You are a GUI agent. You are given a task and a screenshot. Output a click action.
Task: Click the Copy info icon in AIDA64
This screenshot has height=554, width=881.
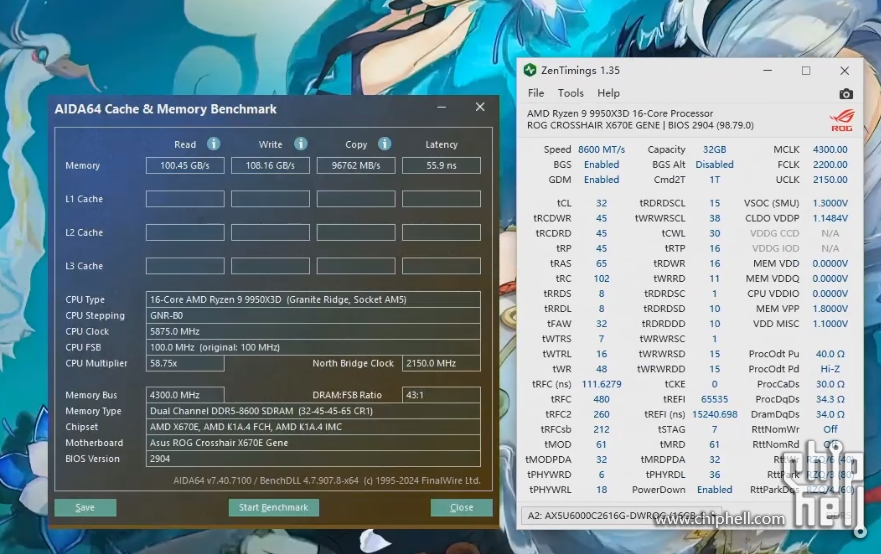point(384,144)
